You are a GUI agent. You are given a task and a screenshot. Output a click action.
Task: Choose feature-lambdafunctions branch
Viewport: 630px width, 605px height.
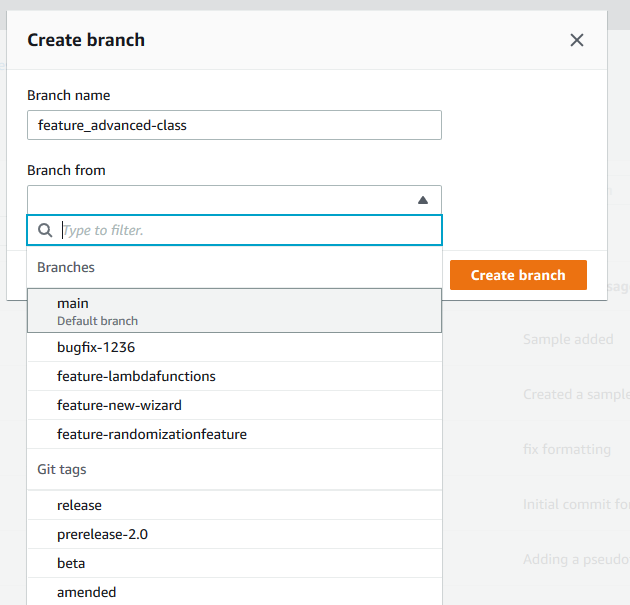tap(234, 376)
